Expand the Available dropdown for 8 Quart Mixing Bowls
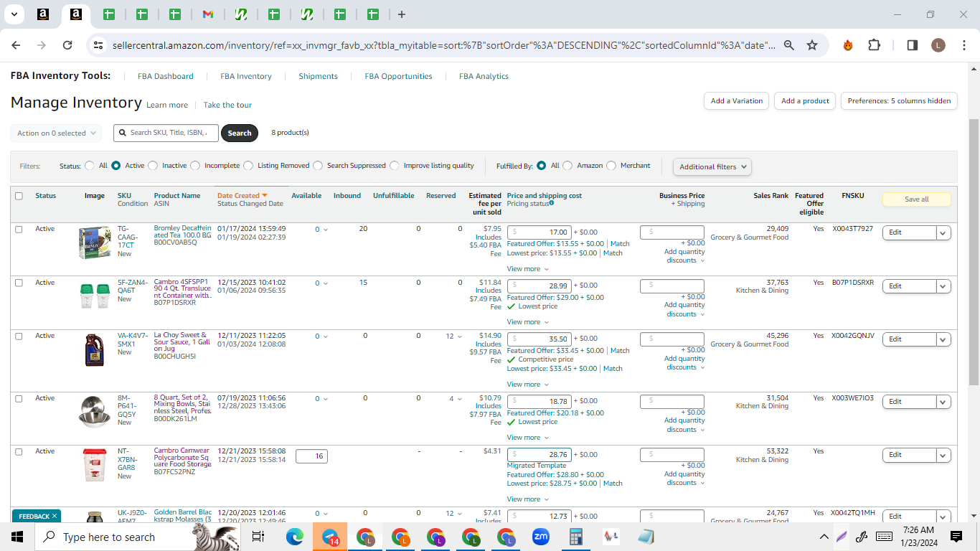The height and width of the screenshot is (551, 980). [321, 398]
